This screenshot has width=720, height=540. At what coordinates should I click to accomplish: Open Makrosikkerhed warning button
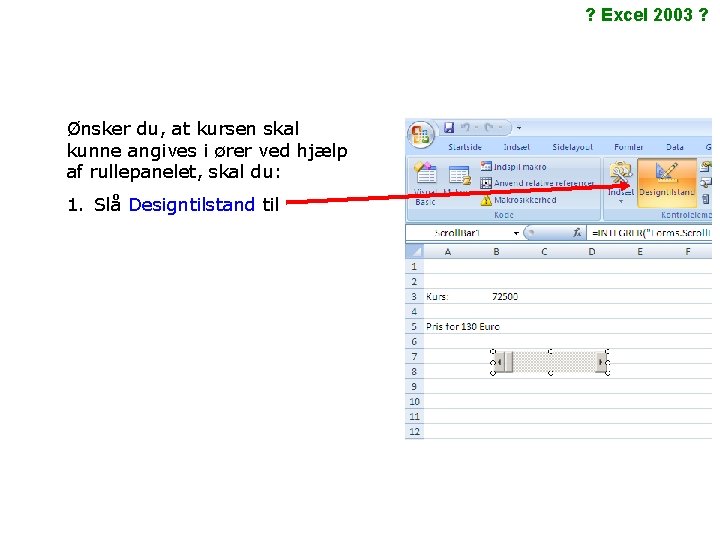[x=518, y=200]
